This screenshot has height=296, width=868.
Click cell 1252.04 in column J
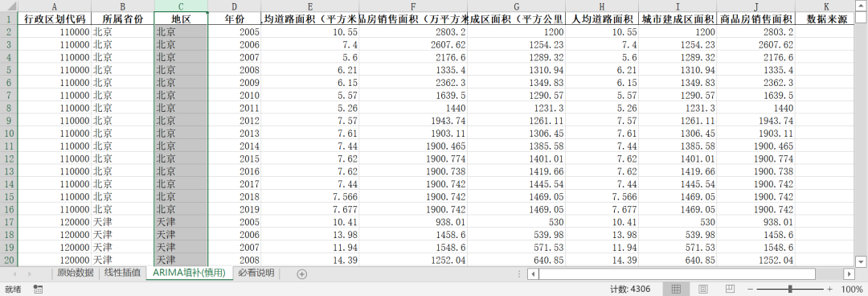click(756, 260)
